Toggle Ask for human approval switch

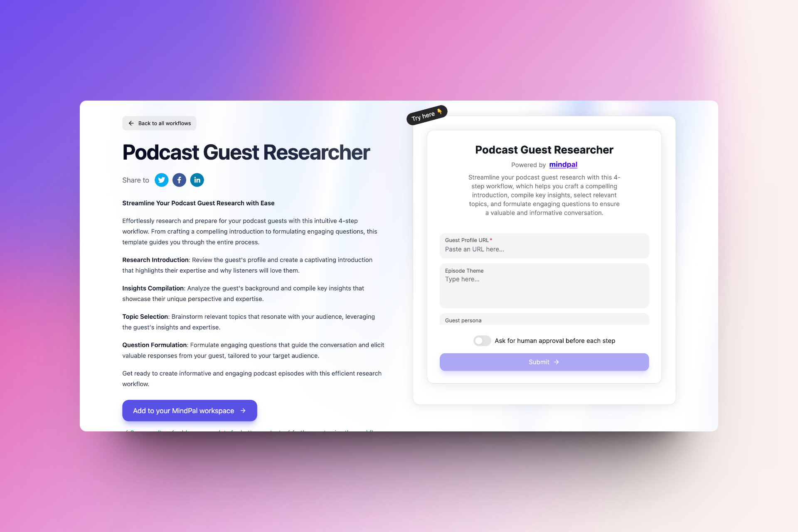(482, 341)
